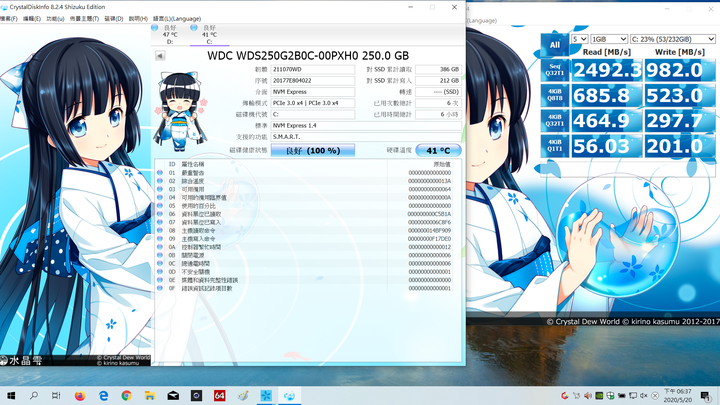Click the Shizuku chibi character image

180,111
